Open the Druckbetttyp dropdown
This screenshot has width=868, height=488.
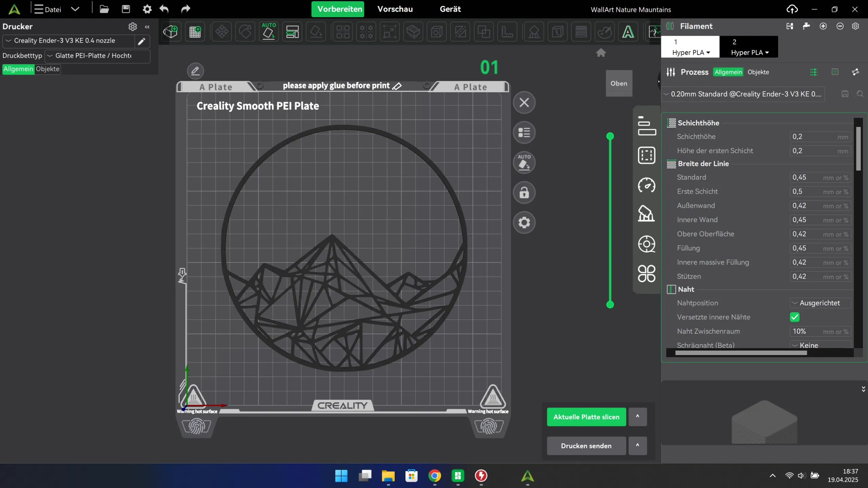[97, 56]
